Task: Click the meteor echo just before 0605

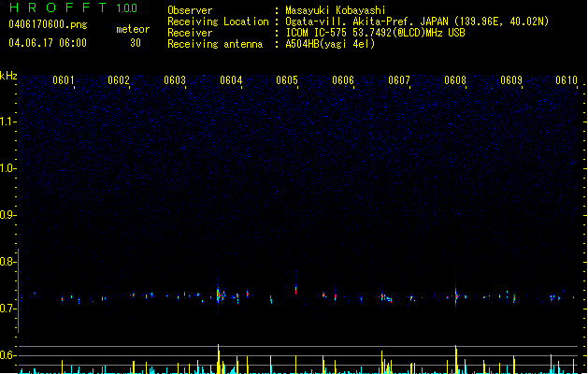Action: [296, 290]
